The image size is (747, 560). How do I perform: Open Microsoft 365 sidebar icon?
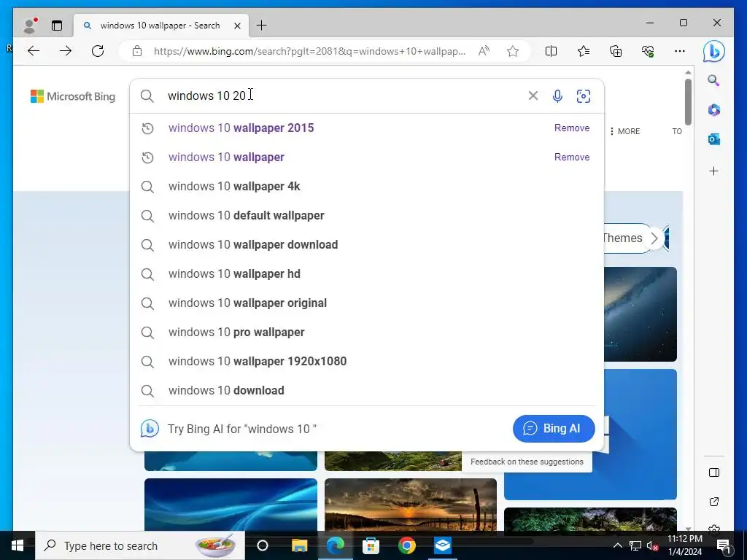point(713,110)
